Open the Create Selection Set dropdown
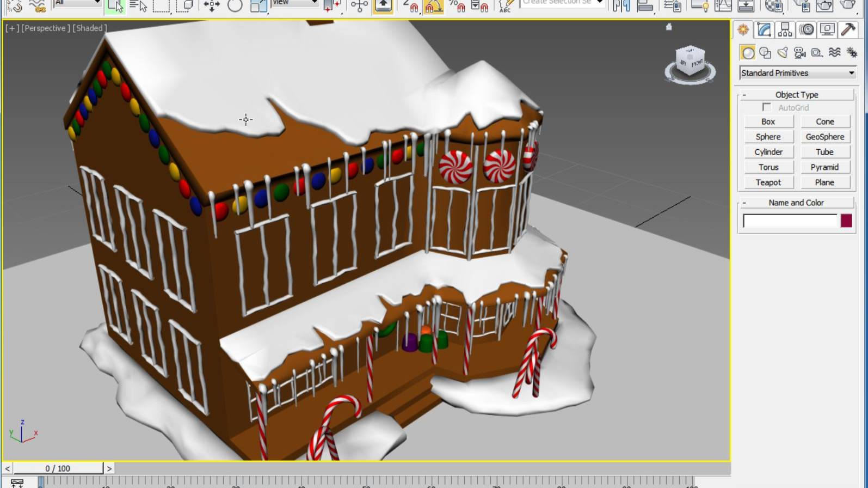Image resolution: width=868 pixels, height=488 pixels. (563, 3)
